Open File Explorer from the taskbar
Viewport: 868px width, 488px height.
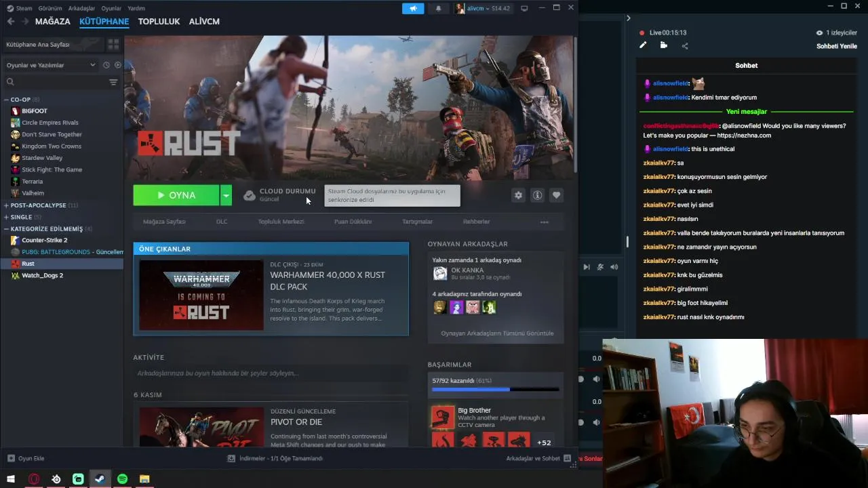point(144,479)
